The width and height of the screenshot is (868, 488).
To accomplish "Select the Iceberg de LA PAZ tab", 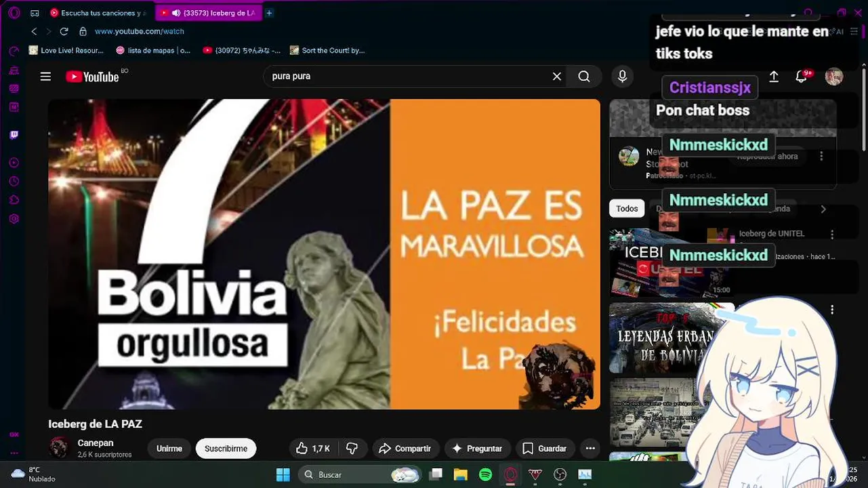I will click(x=208, y=13).
